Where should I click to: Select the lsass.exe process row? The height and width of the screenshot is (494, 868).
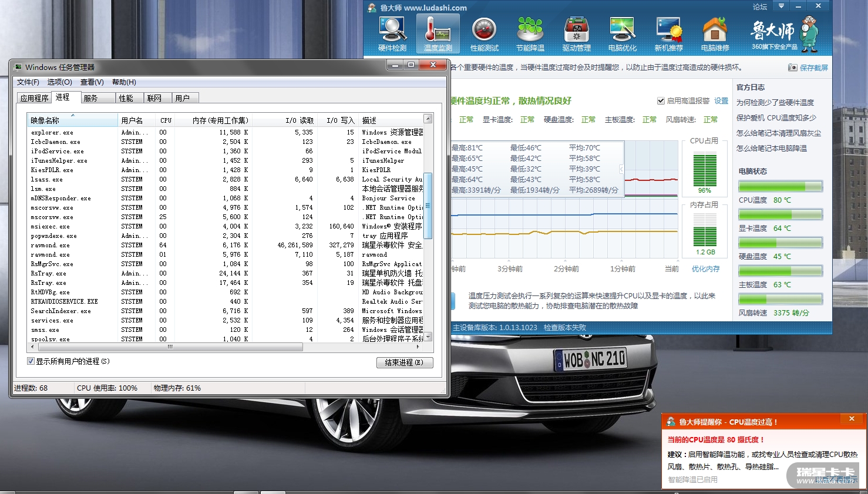click(x=226, y=179)
